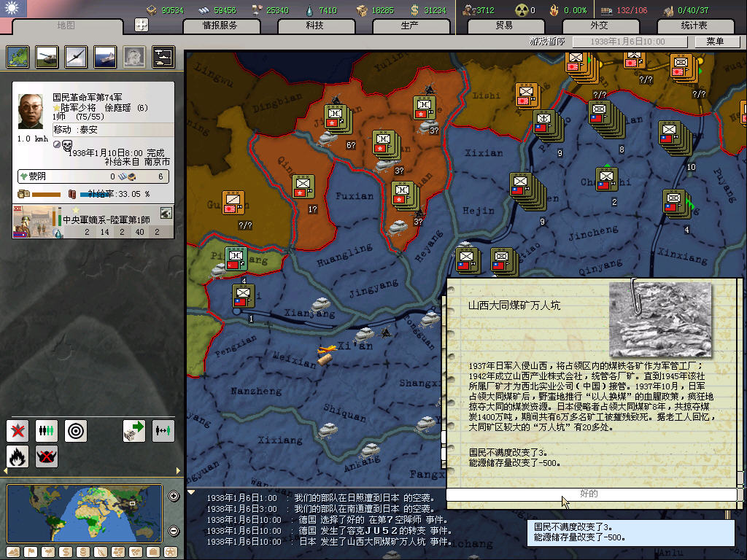Disband unit using crossed-out star icon
The image size is (747, 560).
pos(18,431)
